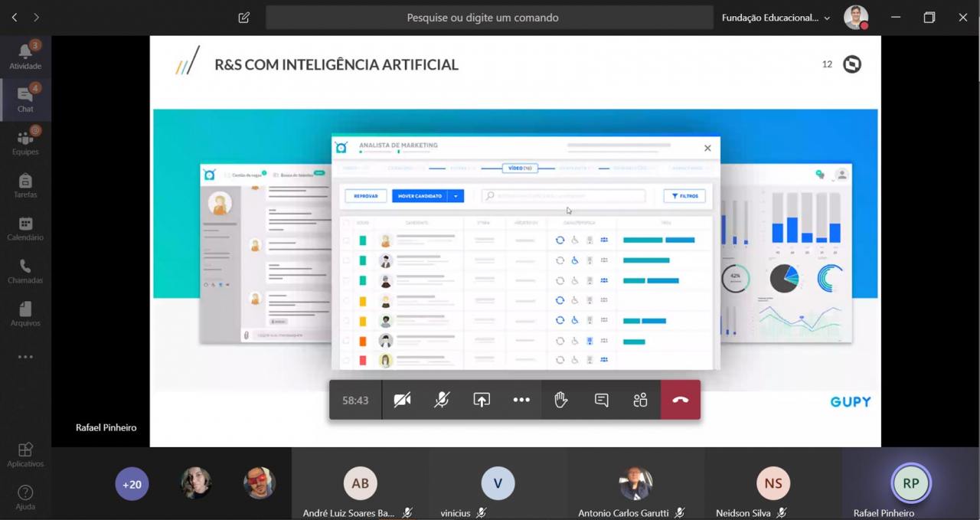The image size is (980, 520).
Task: Open more actions in meeting toolbar
Action: click(x=521, y=400)
